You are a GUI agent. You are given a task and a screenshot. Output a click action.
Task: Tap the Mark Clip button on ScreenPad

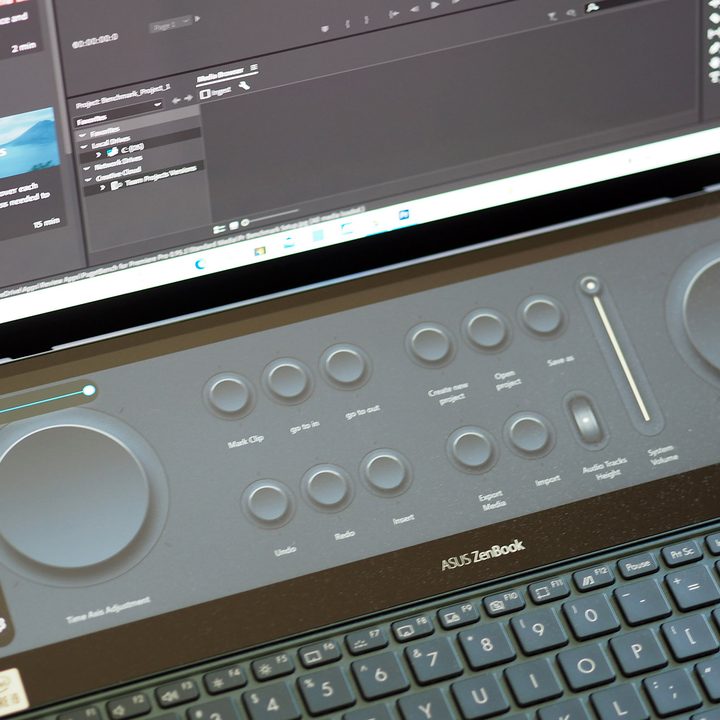[x=229, y=394]
